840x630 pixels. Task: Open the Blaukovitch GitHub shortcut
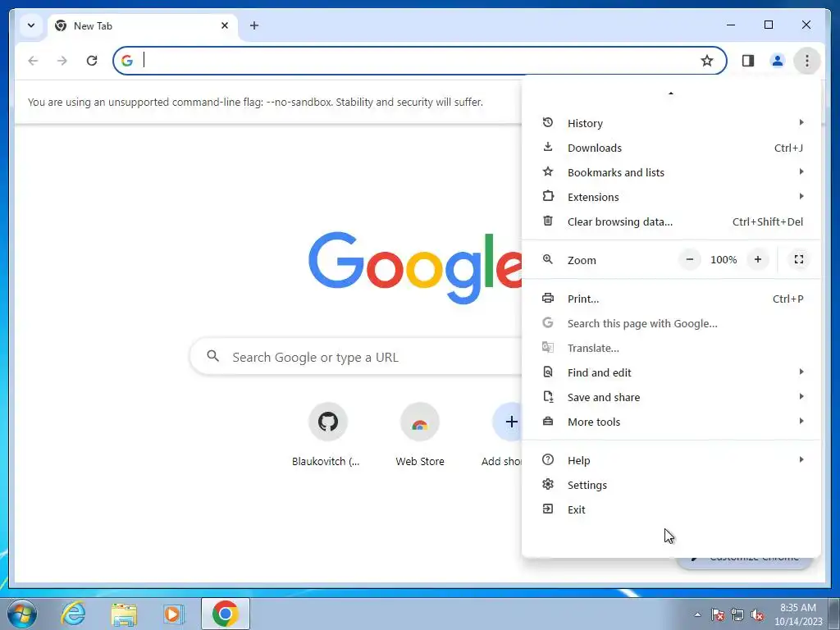tap(326, 436)
